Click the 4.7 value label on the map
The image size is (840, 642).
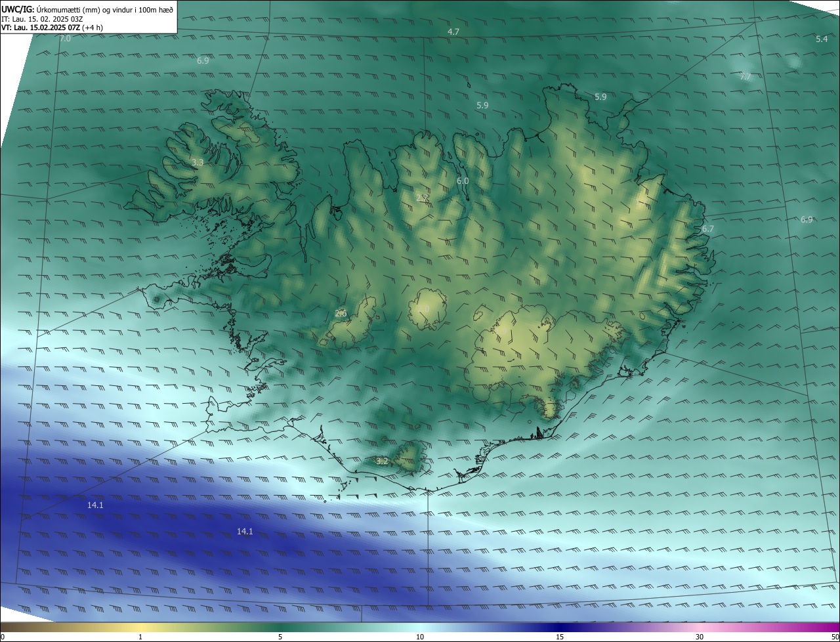[x=453, y=32]
